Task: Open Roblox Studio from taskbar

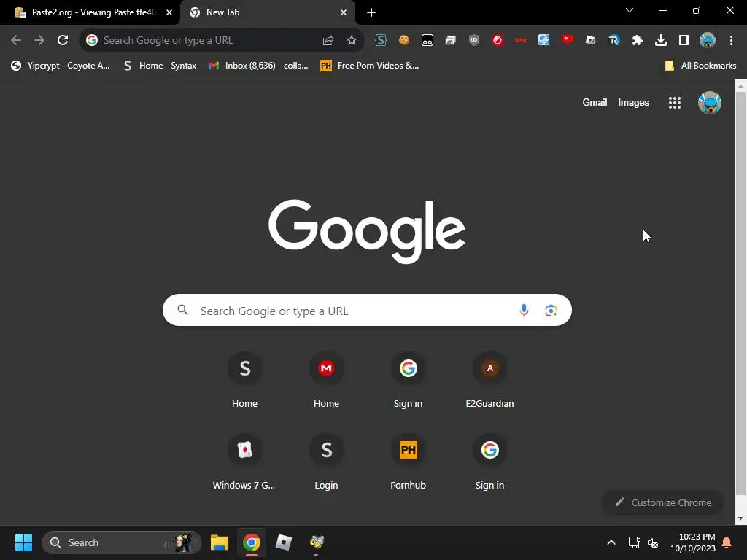Action: point(284,542)
